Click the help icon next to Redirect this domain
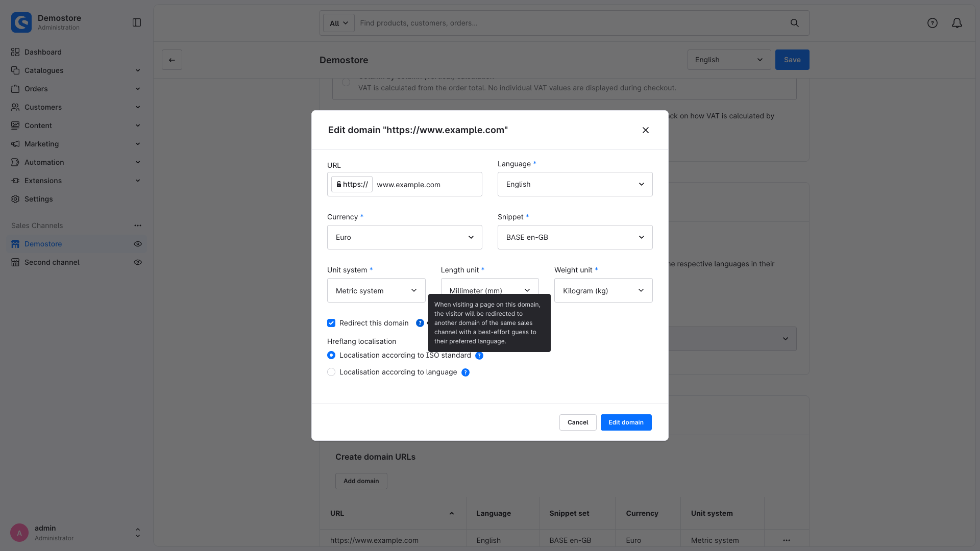Screen dimensions: 980x551 [420, 323]
